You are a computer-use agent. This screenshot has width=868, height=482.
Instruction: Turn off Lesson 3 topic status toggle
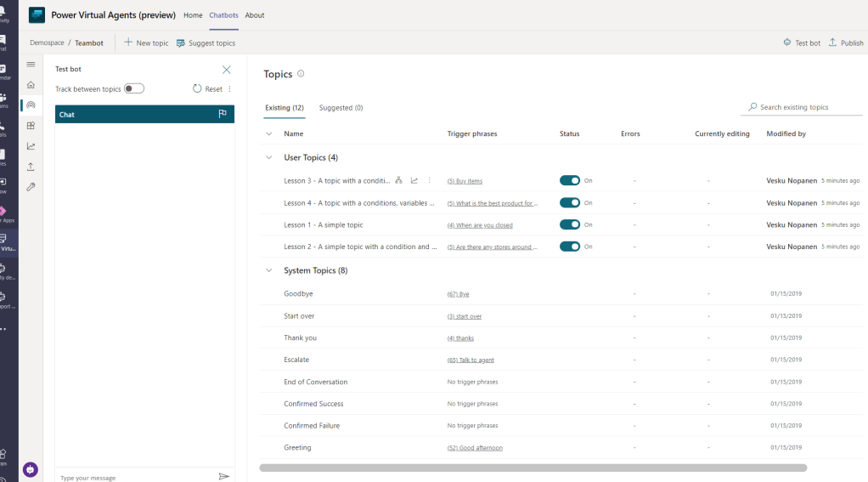570,180
